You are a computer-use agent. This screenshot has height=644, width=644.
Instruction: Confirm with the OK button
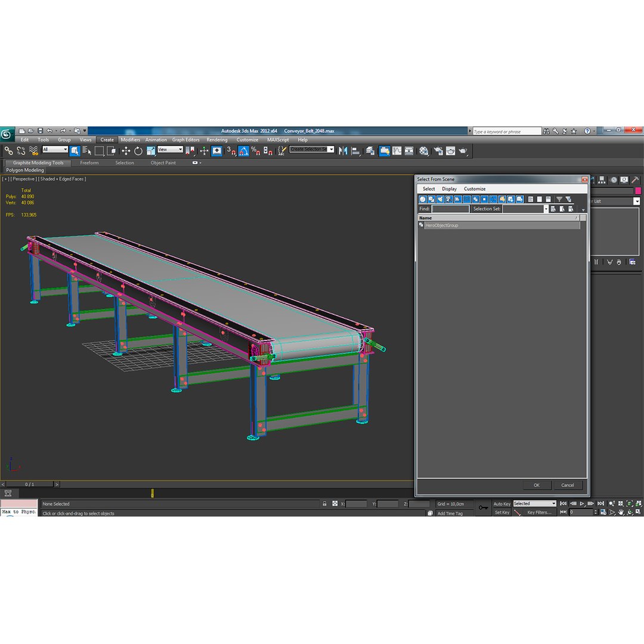[537, 485]
